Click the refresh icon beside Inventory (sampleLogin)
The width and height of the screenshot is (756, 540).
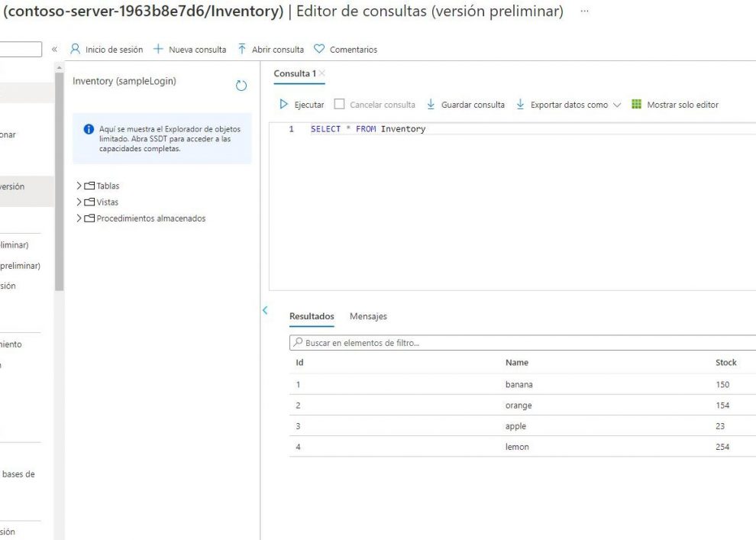coord(241,86)
